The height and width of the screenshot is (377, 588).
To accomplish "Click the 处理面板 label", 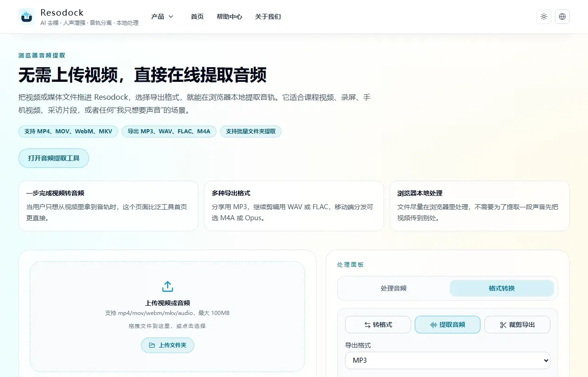I will click(x=351, y=265).
